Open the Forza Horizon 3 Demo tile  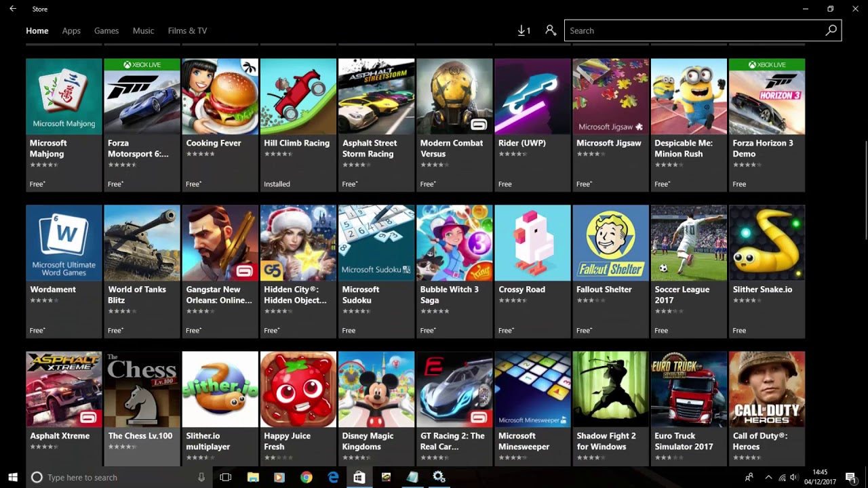point(766,122)
